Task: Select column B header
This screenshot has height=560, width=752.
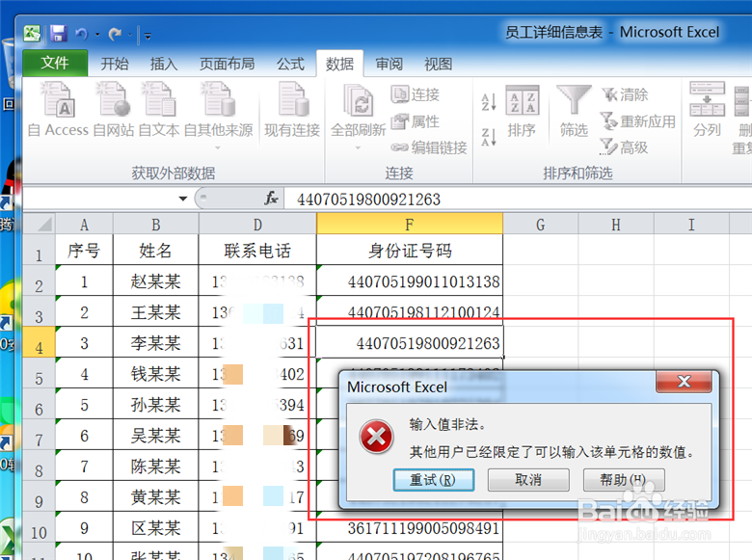Action: click(x=156, y=225)
